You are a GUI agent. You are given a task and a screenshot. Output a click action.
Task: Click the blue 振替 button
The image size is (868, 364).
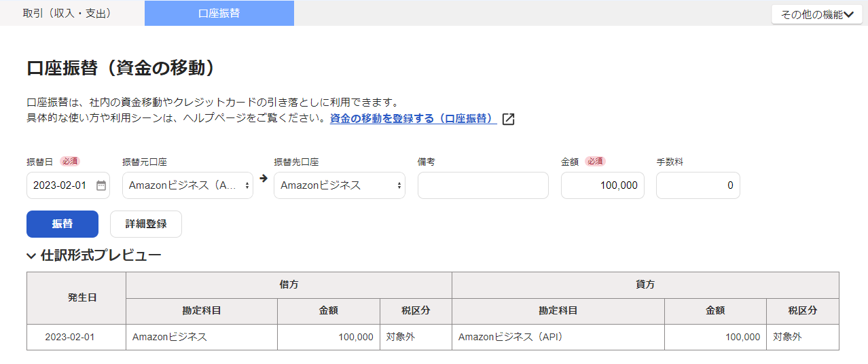(x=62, y=224)
